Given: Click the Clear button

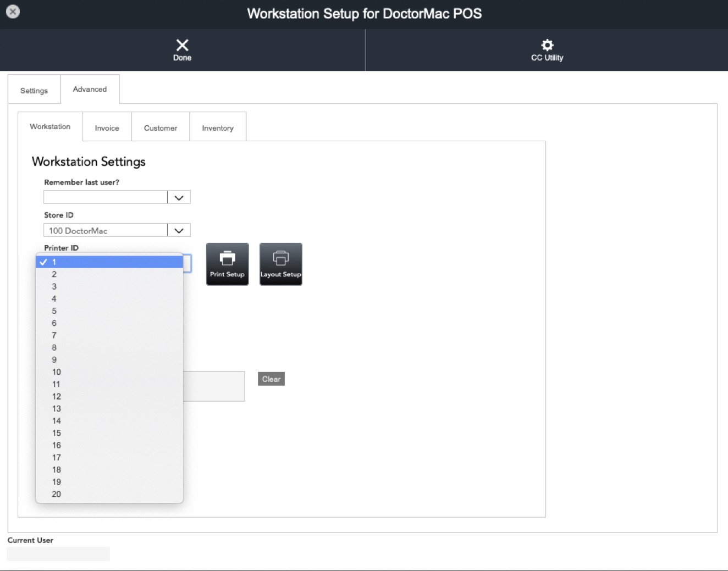Looking at the screenshot, I should click(271, 379).
